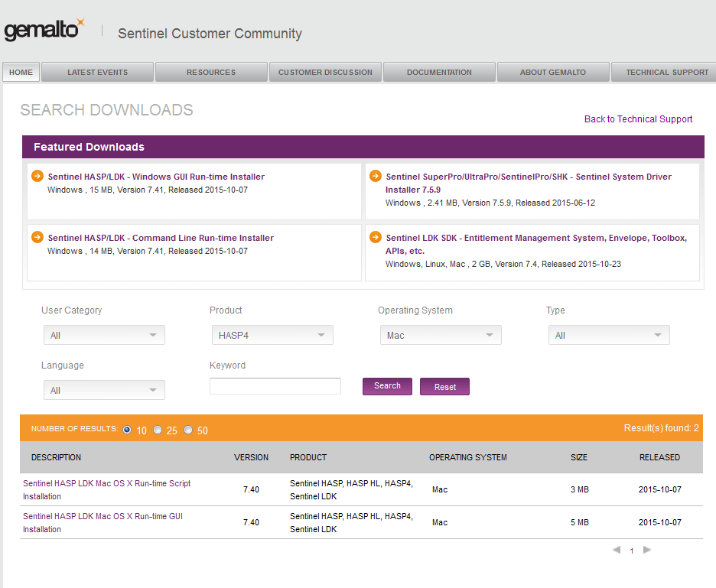The width and height of the screenshot is (716, 588).
Task: Follow Back to Technical Support link
Action: pyautogui.click(x=639, y=119)
